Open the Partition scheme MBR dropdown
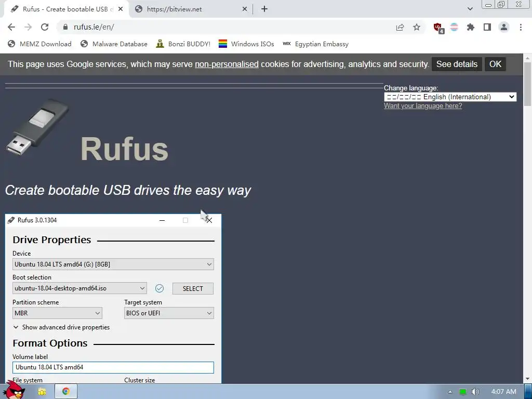Image resolution: width=532 pixels, height=399 pixels. point(57,313)
